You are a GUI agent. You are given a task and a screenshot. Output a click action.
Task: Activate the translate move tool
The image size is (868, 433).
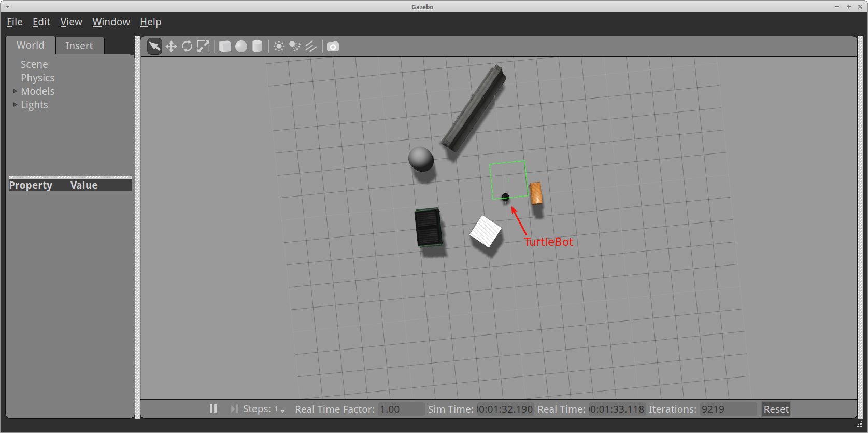click(171, 47)
